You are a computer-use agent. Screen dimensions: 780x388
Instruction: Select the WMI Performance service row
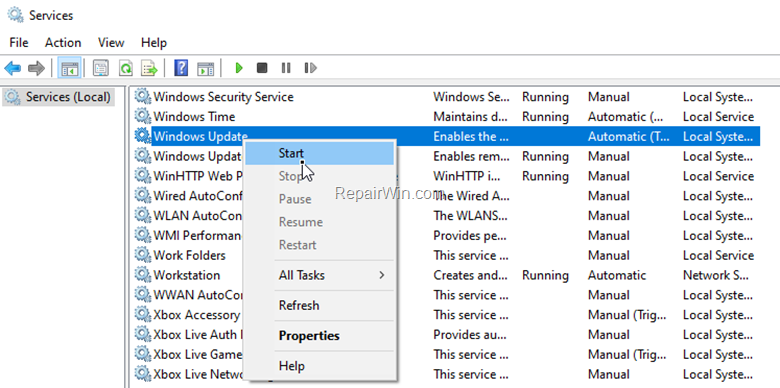click(x=446, y=235)
